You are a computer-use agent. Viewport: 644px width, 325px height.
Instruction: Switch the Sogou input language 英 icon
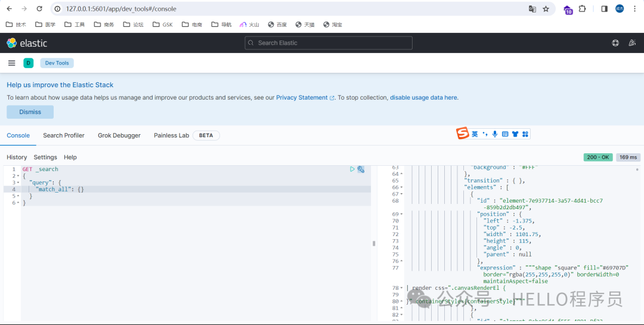pos(475,134)
